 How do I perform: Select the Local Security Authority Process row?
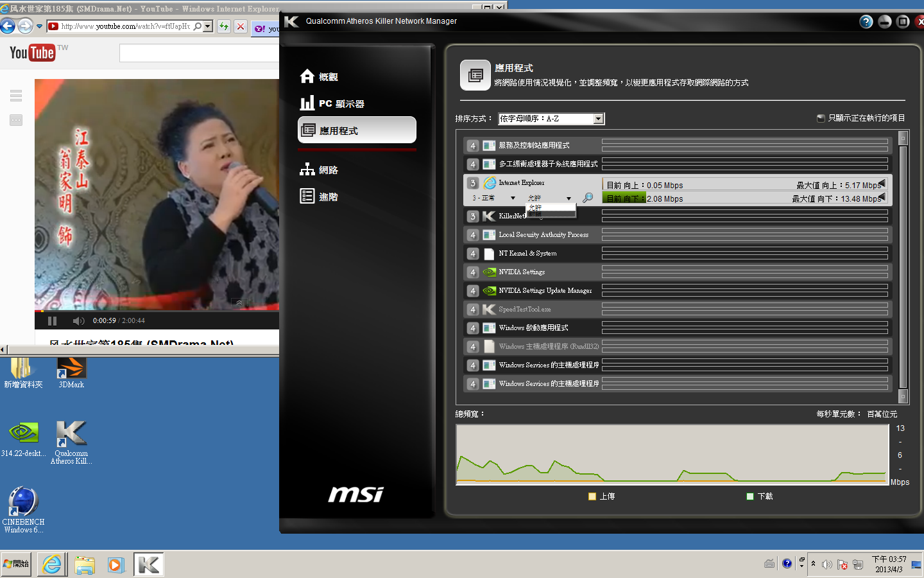[x=678, y=235]
